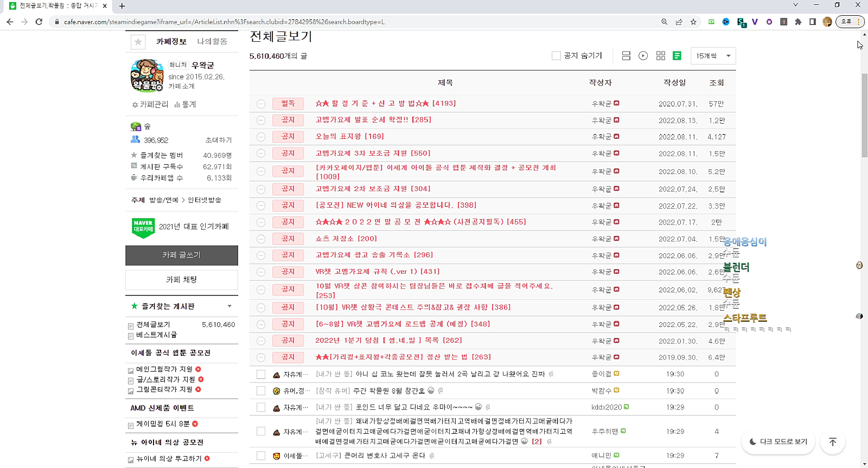Open the 베스트게시글 board
Screen dimensions: 868x468
tap(156, 335)
